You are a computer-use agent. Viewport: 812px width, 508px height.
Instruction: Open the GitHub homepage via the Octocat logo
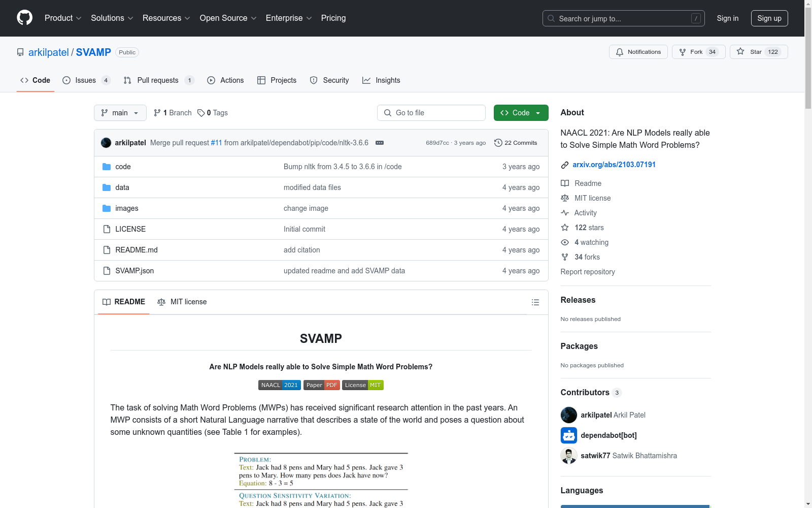coord(24,18)
